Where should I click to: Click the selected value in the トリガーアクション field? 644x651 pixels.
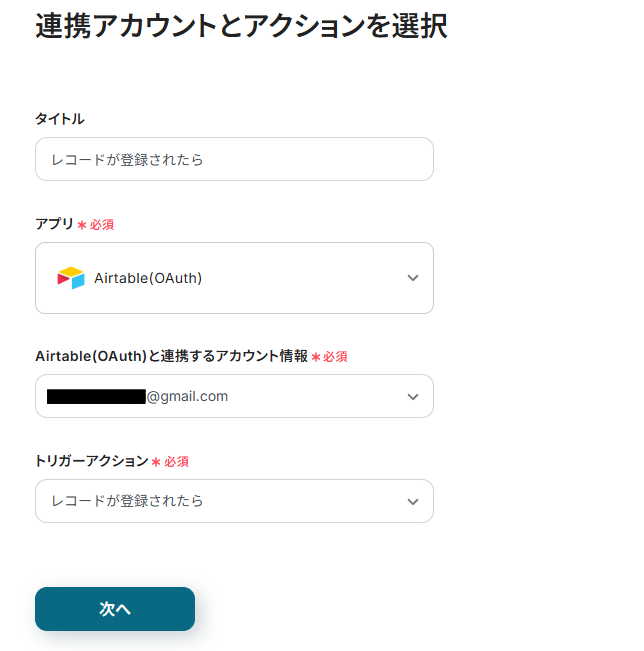128,501
